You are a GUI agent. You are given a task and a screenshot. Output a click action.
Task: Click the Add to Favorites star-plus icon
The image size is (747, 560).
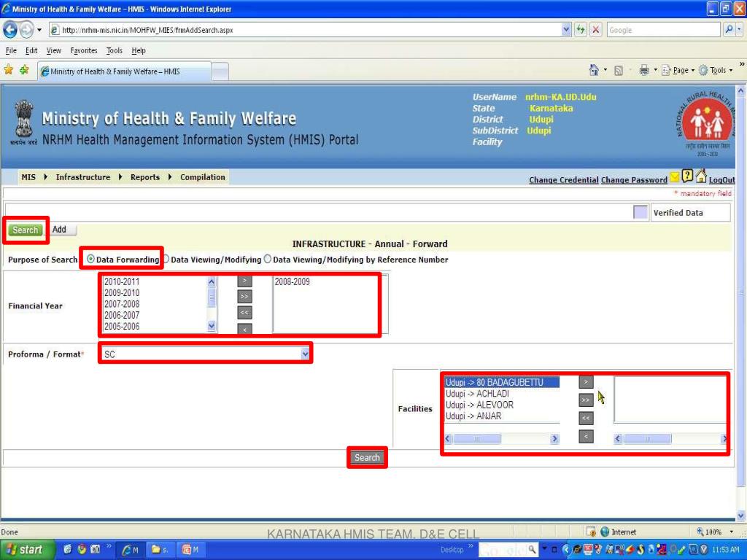click(24, 71)
